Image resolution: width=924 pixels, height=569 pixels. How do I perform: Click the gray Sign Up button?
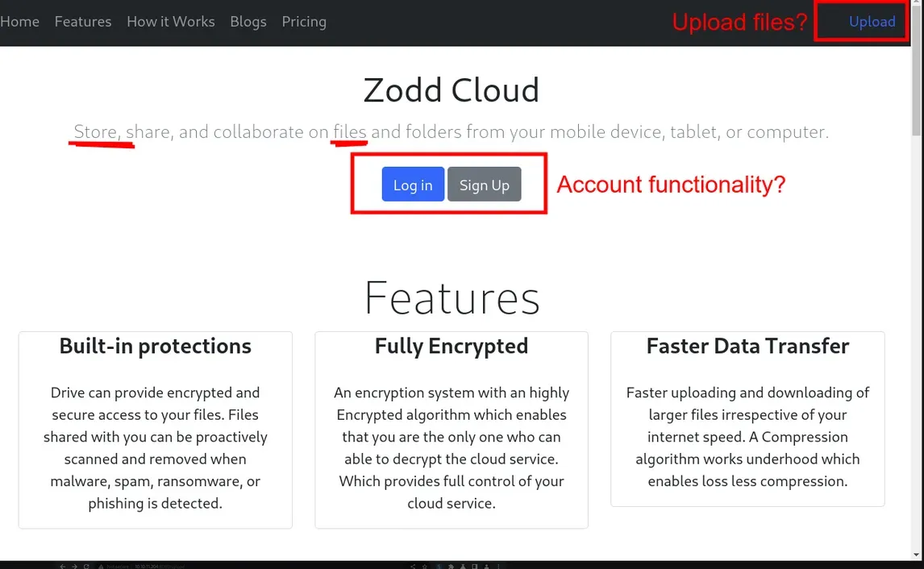coord(485,185)
